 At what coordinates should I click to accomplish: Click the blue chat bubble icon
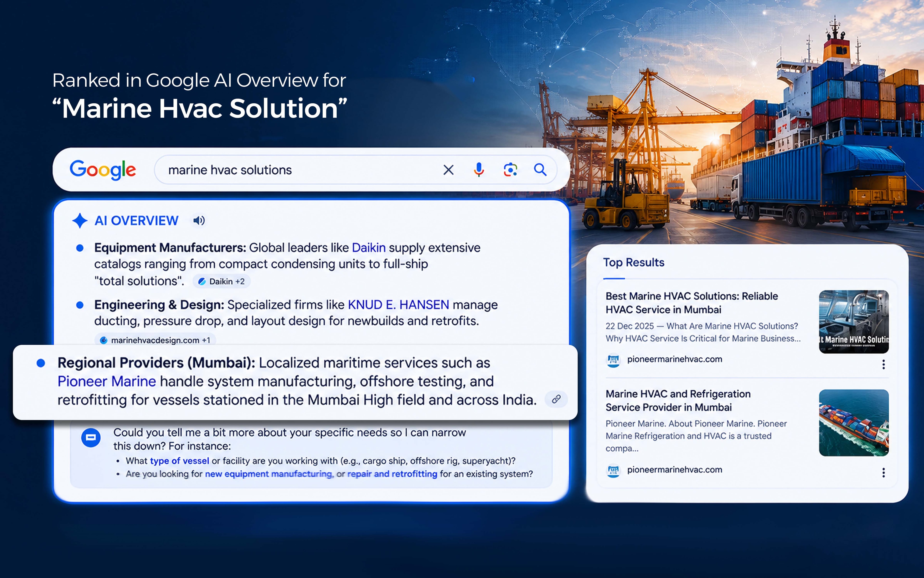click(x=91, y=437)
